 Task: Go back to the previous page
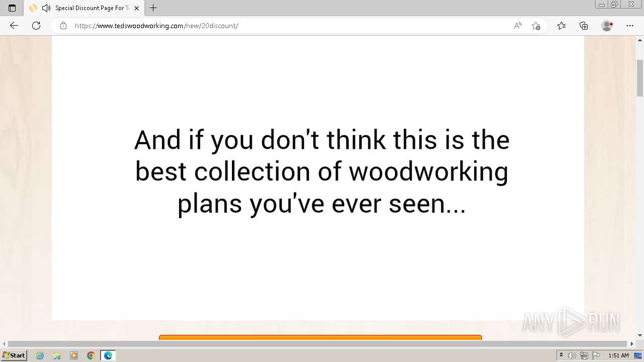pyautogui.click(x=14, y=26)
